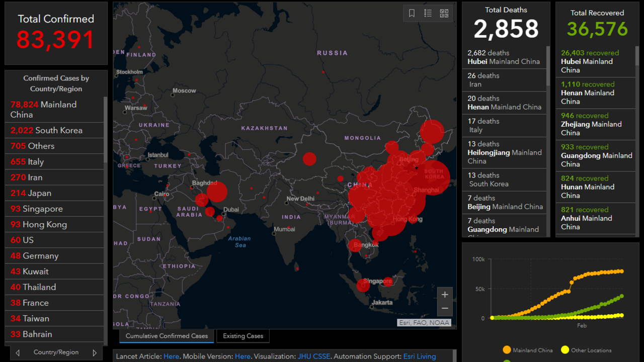Click the Total Deaths 2,858 figure
Image resolution: width=644 pixels, height=362 pixels.
click(506, 29)
